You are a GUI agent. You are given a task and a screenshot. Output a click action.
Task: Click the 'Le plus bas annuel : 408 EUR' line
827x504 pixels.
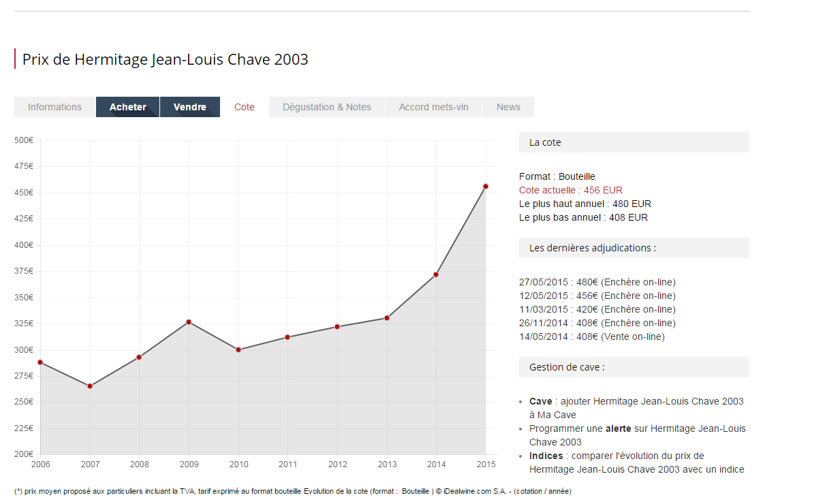[584, 217]
